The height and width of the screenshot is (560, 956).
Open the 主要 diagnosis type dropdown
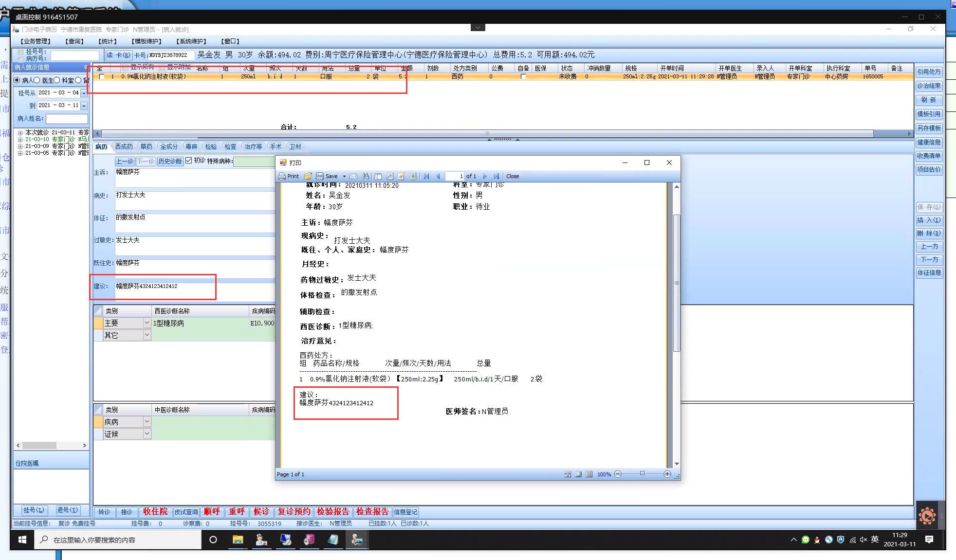pos(147,323)
